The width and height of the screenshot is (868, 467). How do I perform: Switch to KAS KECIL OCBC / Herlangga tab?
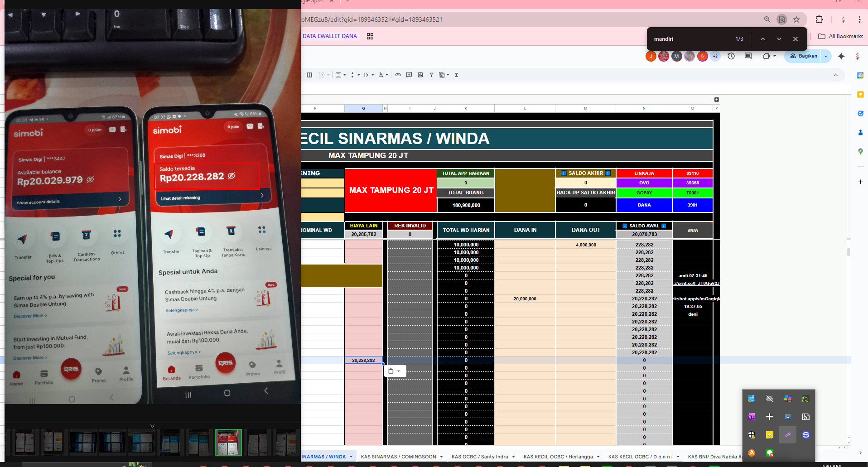pos(558,457)
